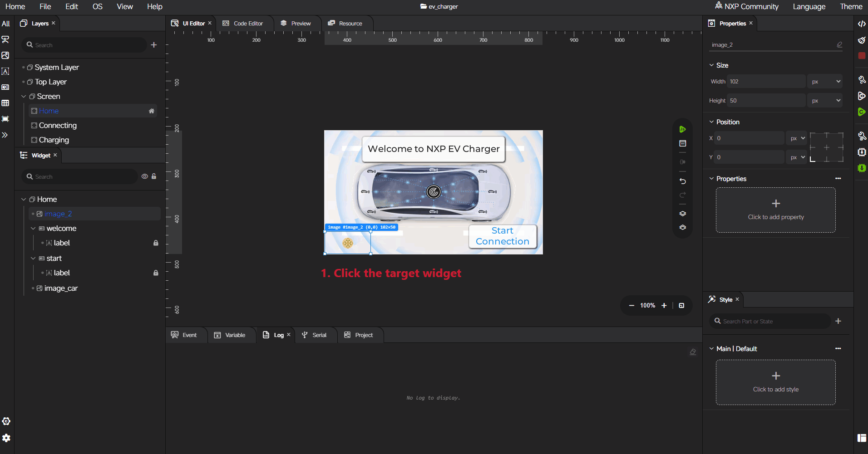Viewport: 868px width, 454px height.
Task: Click the undo arrow on canvas toolbar
Action: (x=682, y=181)
